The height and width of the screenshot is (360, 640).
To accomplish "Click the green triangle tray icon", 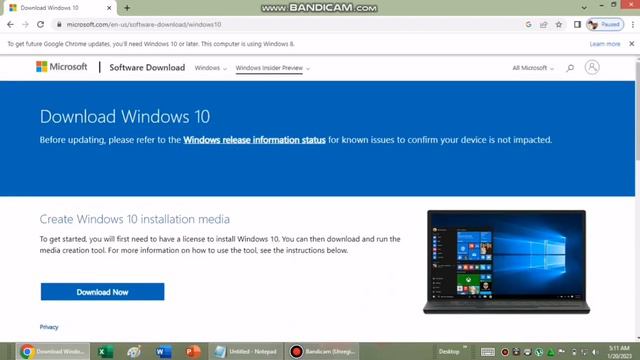I will 551,352.
